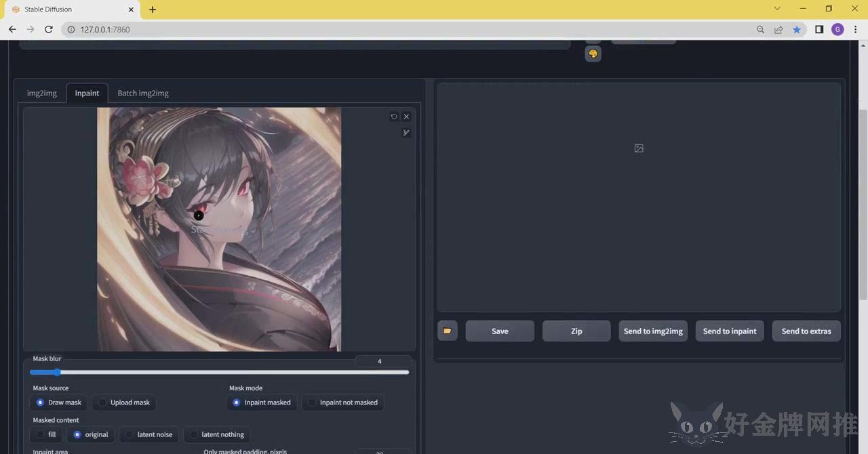Undo the last mask stroke
868x454 pixels.
coord(394,117)
